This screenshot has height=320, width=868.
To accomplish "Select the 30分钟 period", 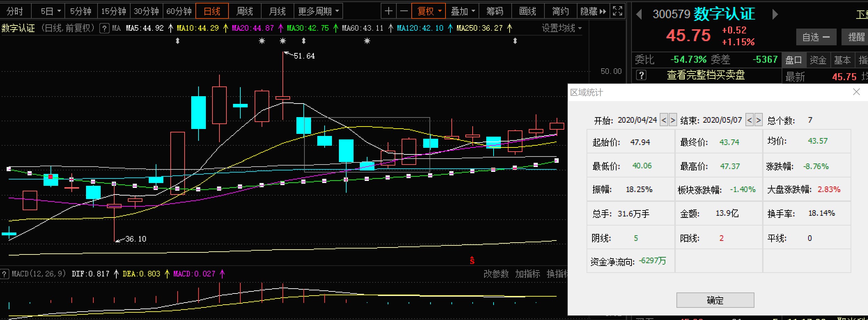I will [146, 11].
